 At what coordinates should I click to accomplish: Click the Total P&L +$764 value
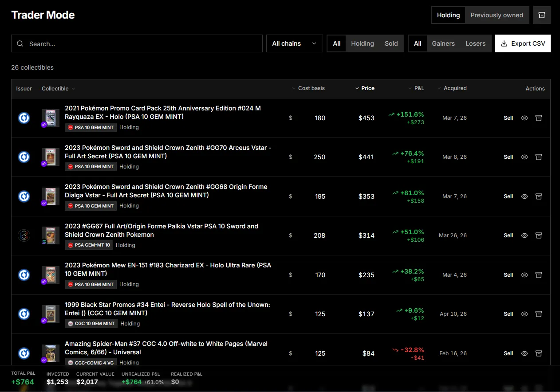coord(22,382)
